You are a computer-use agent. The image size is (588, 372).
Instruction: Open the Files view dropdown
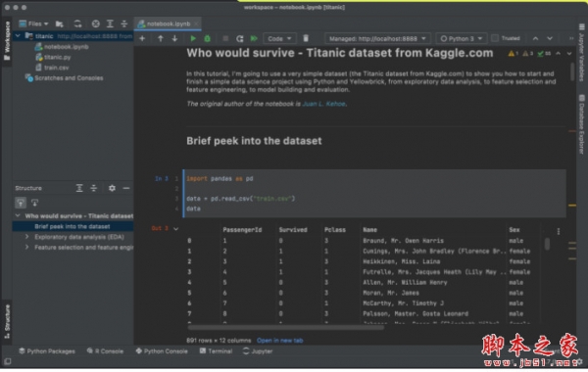pos(33,23)
